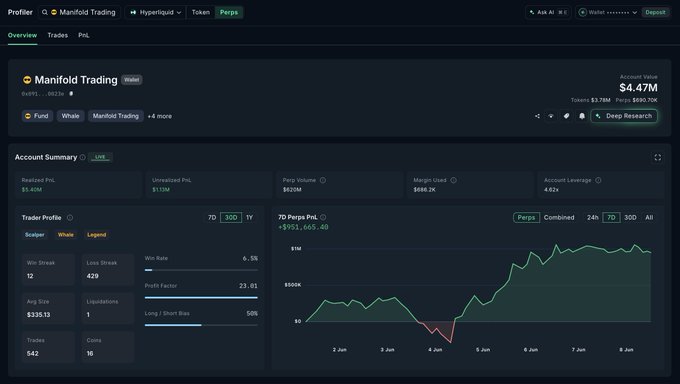Open the PnL tab
680x384 pixels.
[x=84, y=35]
